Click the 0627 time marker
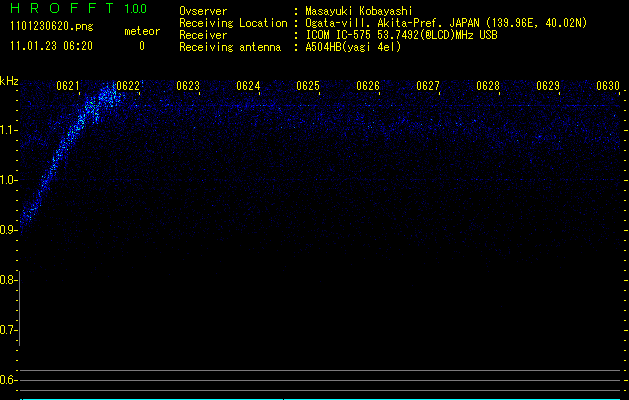629x400 pixels. (x=428, y=86)
